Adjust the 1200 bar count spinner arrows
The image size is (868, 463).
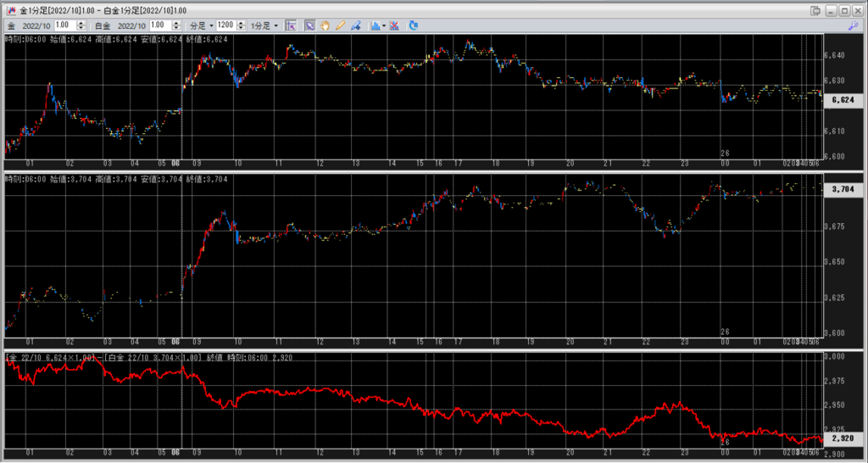pos(242,25)
